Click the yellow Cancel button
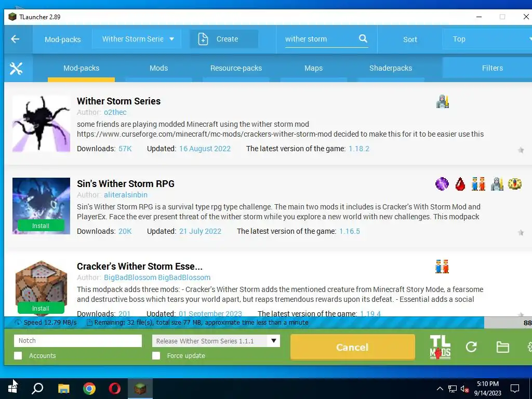This screenshot has width=532, height=399. (x=353, y=347)
